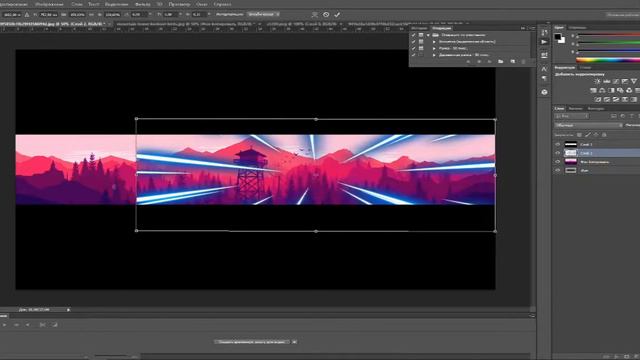The image size is (640, 360).
Task: Open the Фильтр menu
Action: (x=142, y=4)
